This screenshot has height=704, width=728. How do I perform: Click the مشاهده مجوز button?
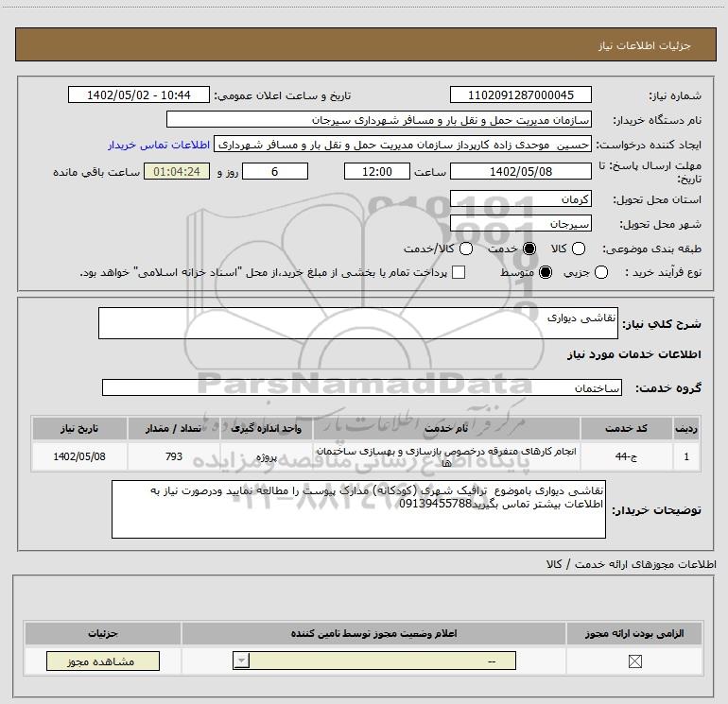(103, 661)
